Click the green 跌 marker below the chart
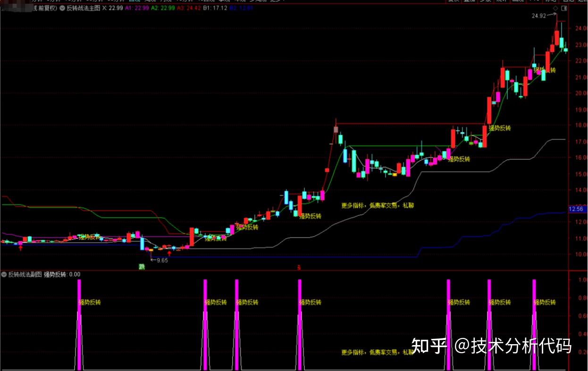Viewport: 588px width, 371px height. tap(141, 267)
